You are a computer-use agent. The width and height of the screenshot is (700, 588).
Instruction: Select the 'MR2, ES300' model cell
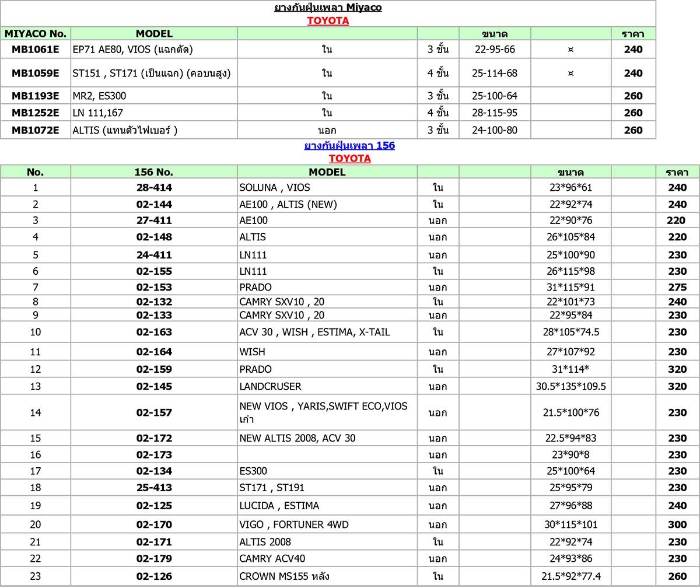[154, 96]
